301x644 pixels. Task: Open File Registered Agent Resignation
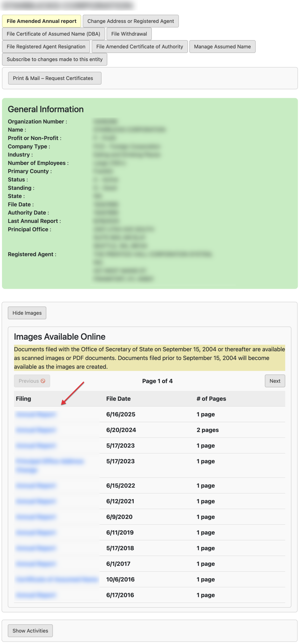pos(46,47)
